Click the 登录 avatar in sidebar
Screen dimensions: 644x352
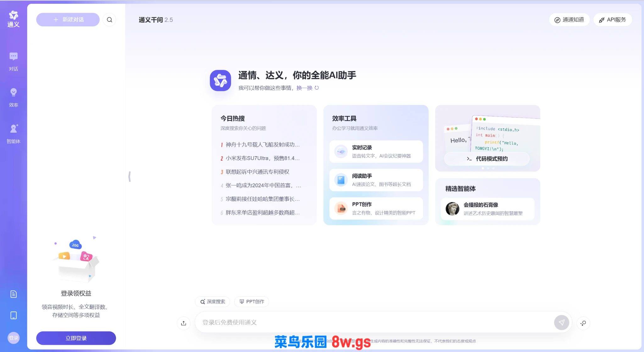(x=14, y=338)
